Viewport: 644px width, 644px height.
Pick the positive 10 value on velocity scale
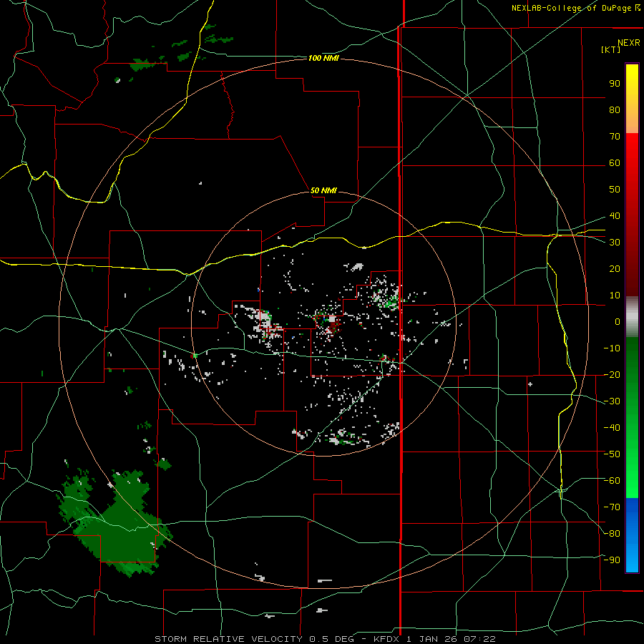[615, 296]
